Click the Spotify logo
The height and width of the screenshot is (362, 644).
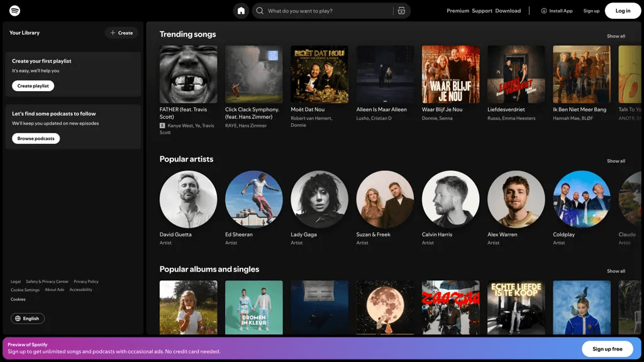[15, 11]
